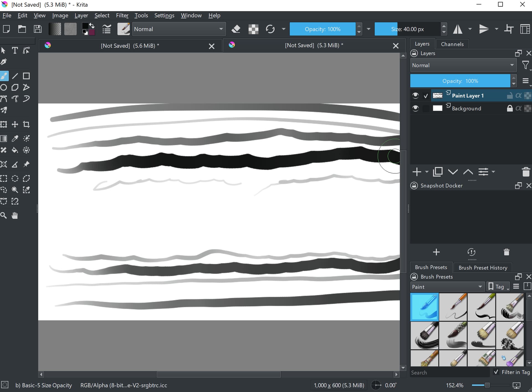Adjust the layer Opacity 100% slider
The image size is (532, 392).
(460, 81)
